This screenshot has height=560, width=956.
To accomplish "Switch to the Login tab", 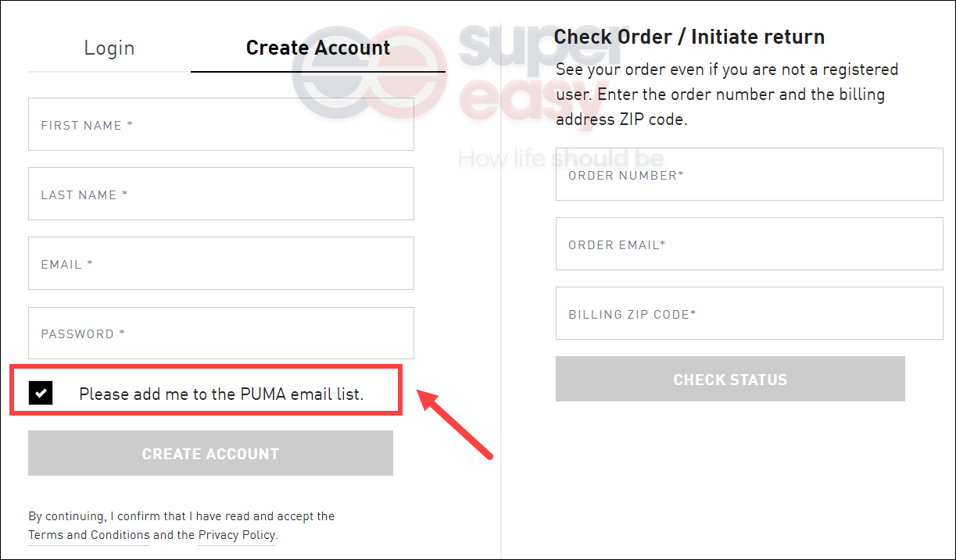I will pyautogui.click(x=109, y=48).
